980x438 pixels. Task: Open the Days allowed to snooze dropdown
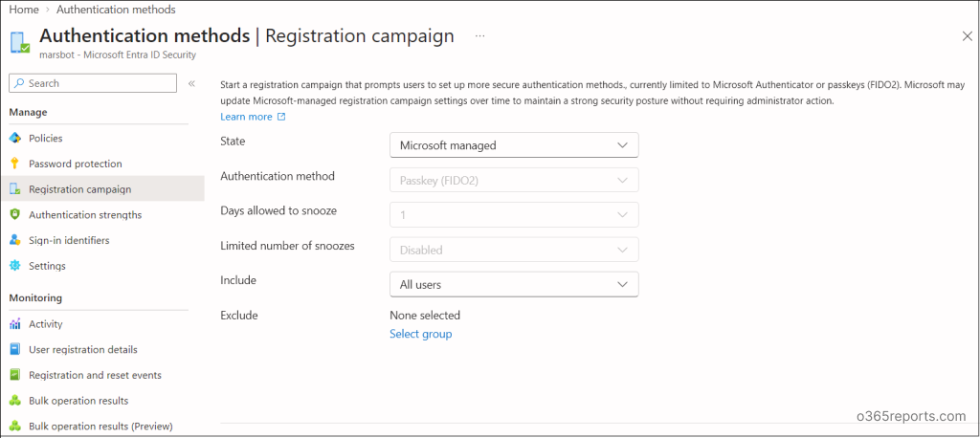tap(514, 214)
